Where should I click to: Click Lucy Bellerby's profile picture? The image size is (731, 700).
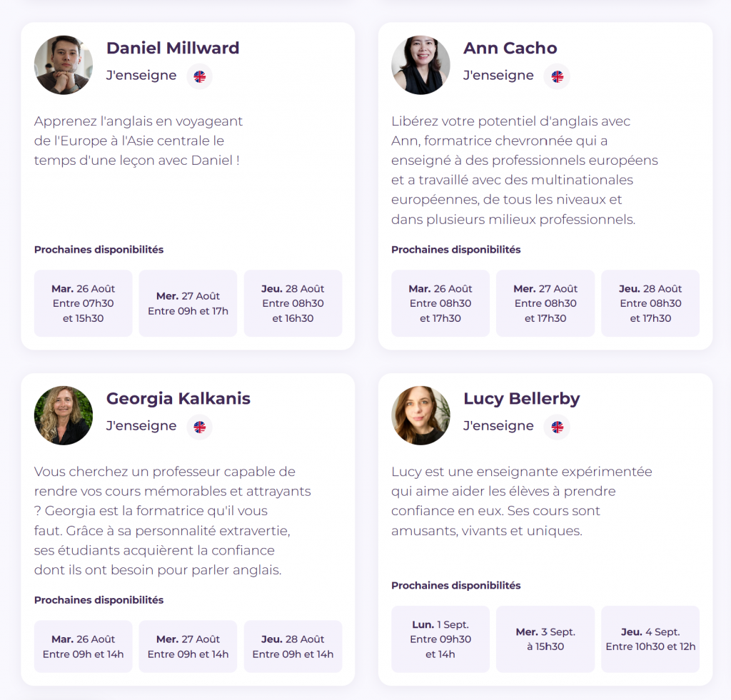pos(420,415)
